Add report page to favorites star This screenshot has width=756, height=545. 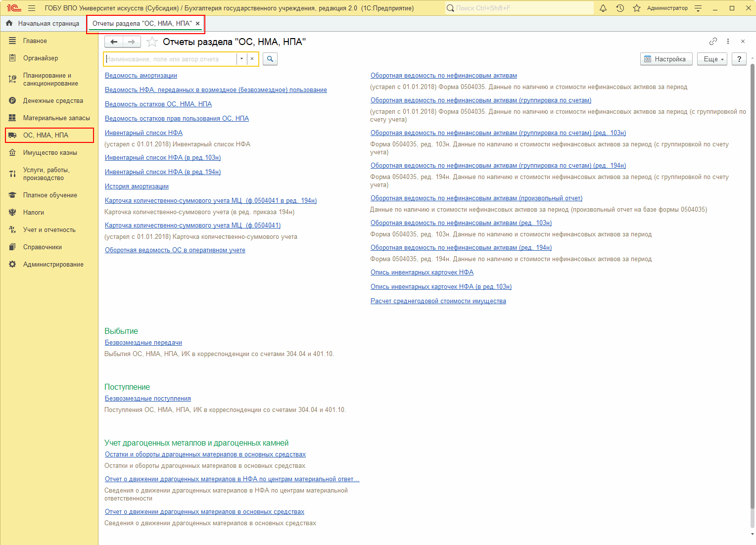[152, 42]
